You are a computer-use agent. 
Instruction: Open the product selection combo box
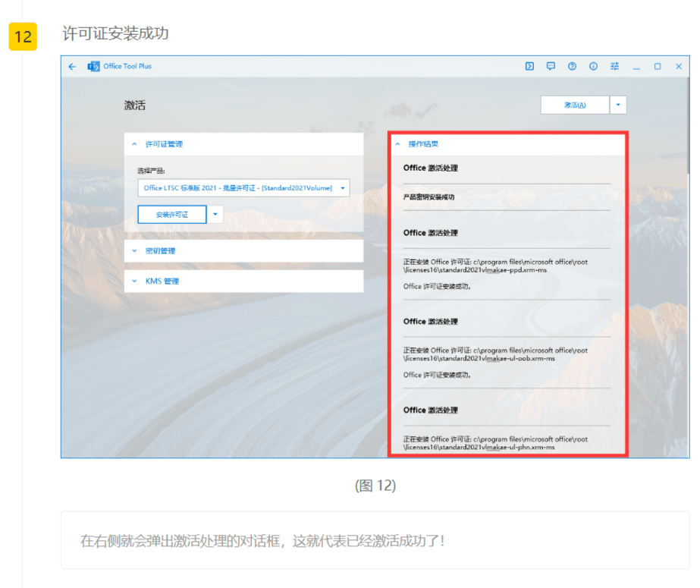(243, 188)
